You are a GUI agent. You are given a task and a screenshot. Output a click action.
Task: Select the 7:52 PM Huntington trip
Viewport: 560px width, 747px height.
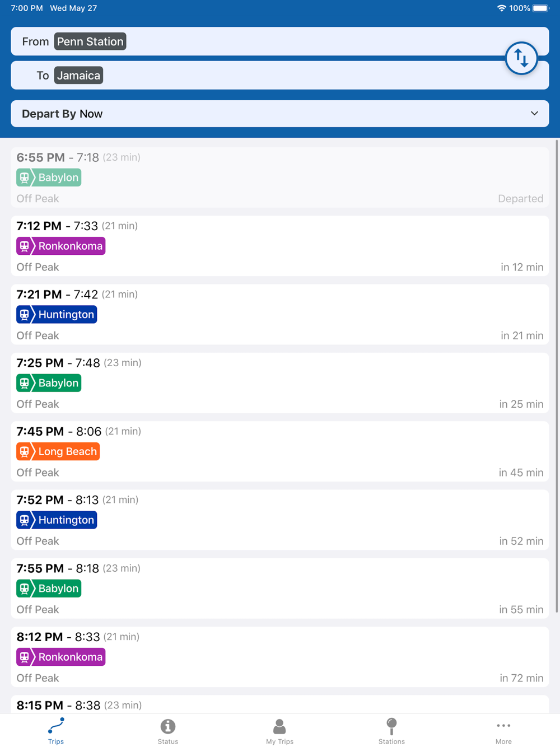click(280, 520)
